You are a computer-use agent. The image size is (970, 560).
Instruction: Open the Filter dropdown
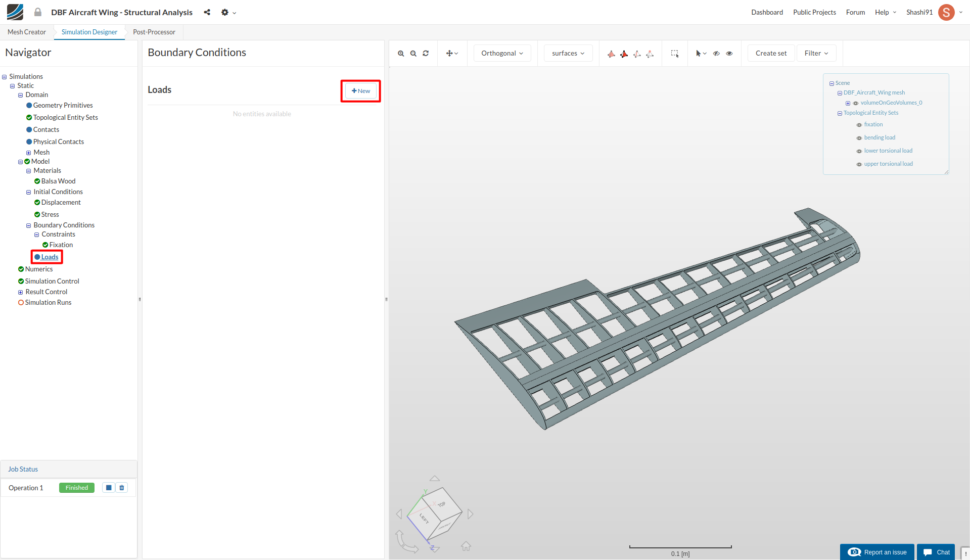point(816,53)
